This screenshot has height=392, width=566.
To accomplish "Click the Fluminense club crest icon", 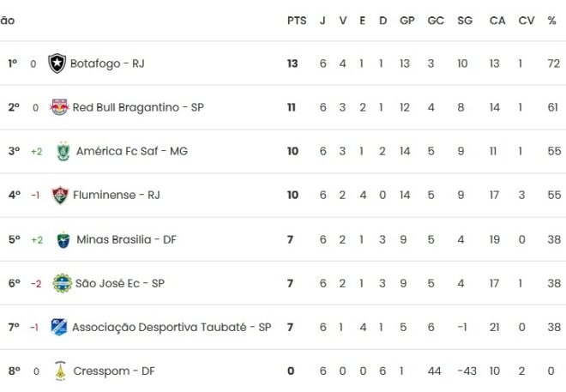I will coord(59,195).
